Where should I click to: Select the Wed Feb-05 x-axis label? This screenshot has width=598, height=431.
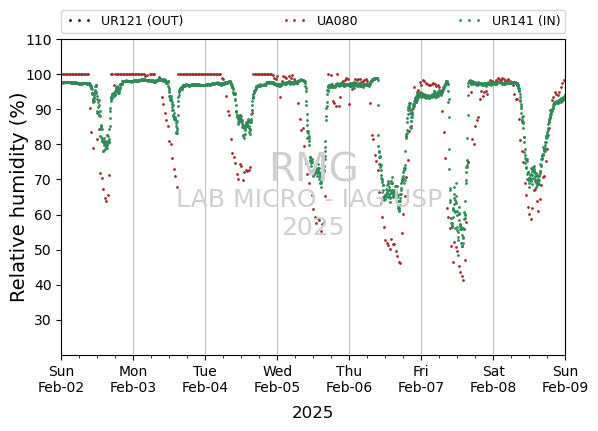[277, 379]
